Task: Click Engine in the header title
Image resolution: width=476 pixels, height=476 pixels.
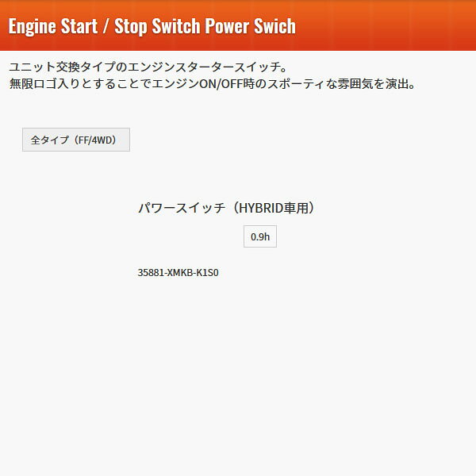Action: (x=33, y=27)
